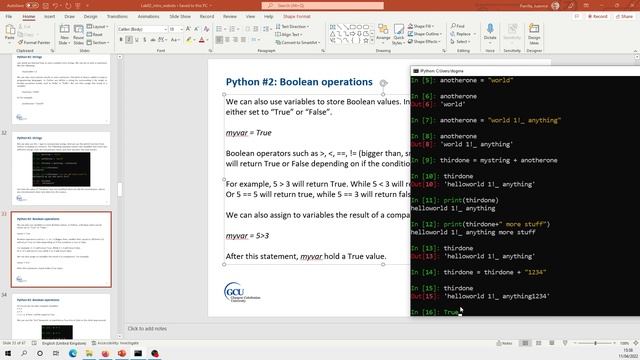The width and height of the screenshot is (640, 360).
Task: Open the font name combo box
Action: pos(142,29)
